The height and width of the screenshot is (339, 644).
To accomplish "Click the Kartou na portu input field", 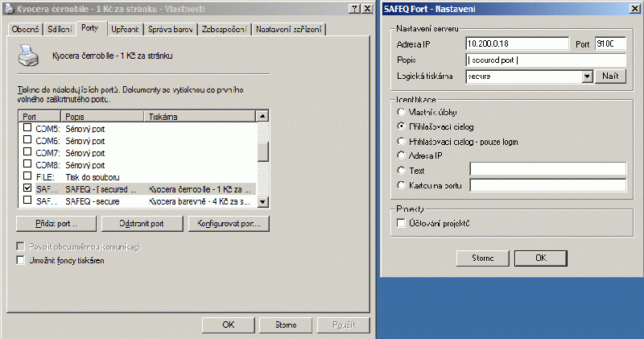I will (548, 185).
